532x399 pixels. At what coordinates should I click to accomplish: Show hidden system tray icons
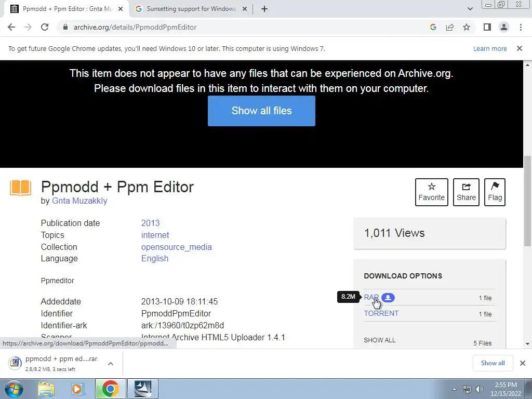[454, 389]
